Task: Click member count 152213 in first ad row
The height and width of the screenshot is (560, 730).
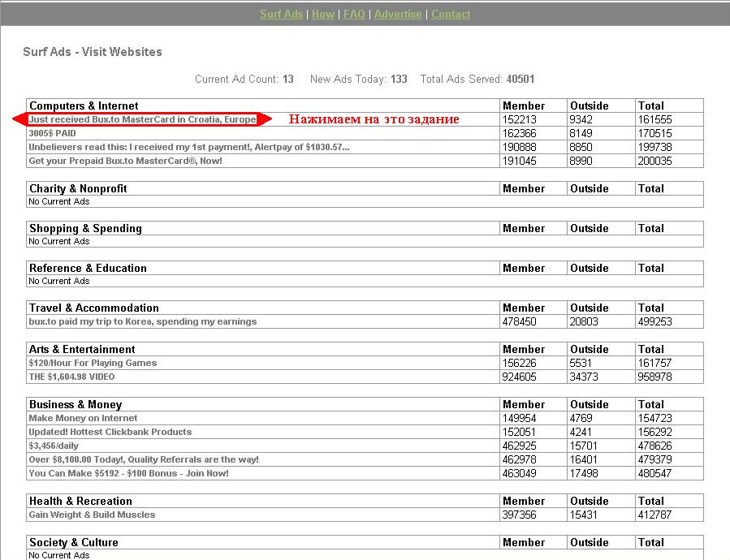Action: [520, 119]
